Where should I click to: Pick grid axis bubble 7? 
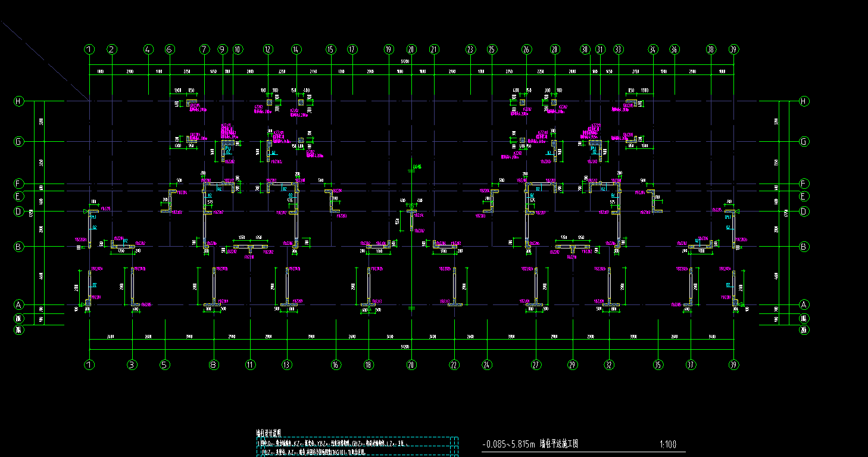pyautogui.click(x=205, y=49)
